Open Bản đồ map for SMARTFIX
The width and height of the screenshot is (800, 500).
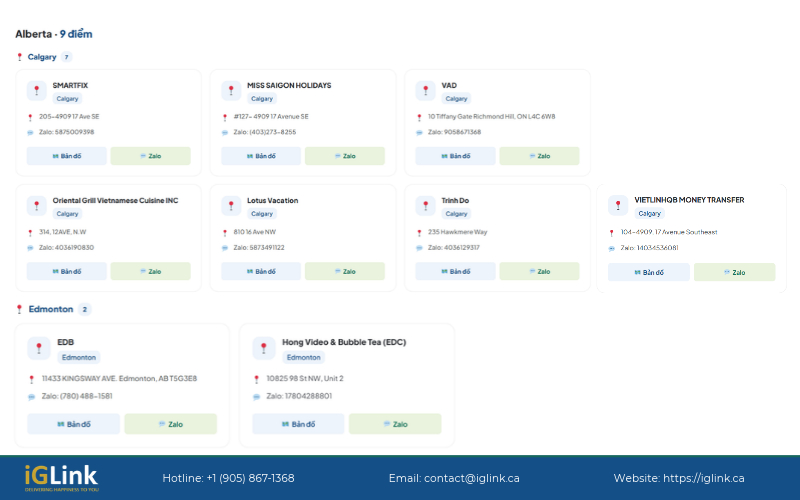click(67, 156)
